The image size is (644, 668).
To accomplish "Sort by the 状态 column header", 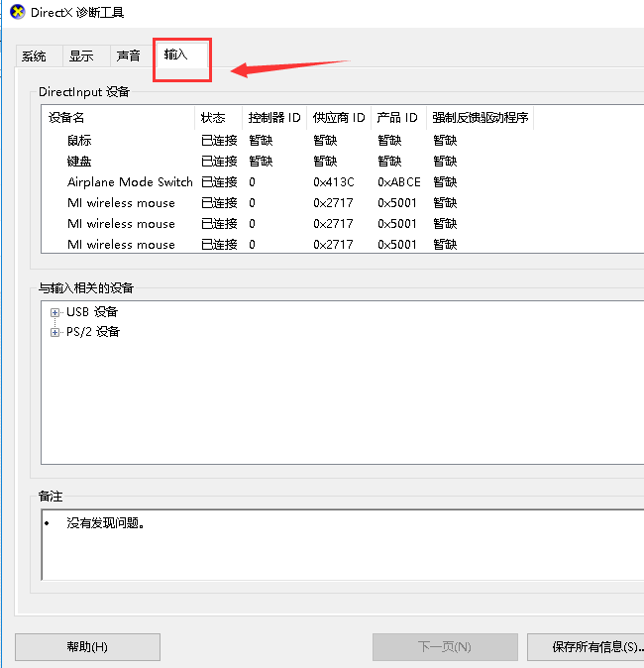I will (x=213, y=118).
